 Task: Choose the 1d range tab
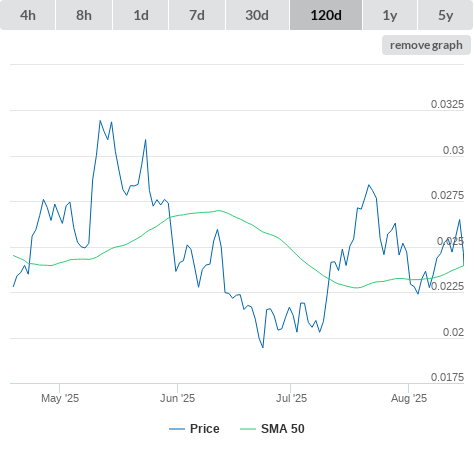pos(141,15)
